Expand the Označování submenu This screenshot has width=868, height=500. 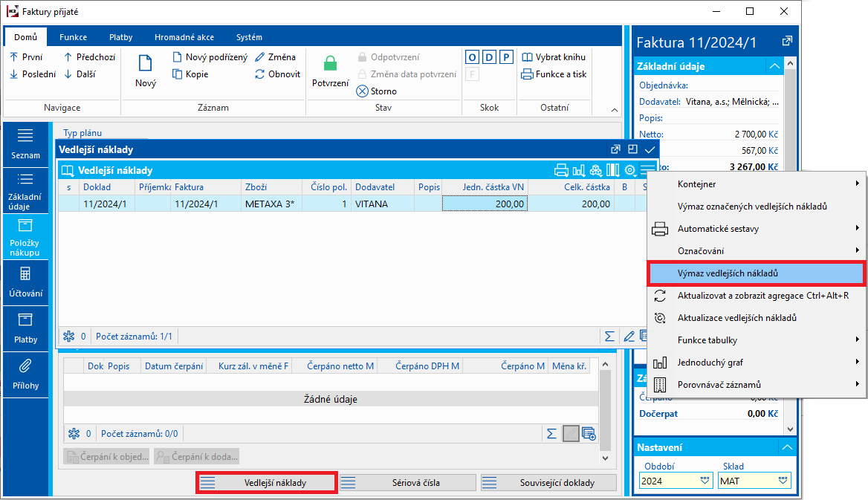click(757, 251)
